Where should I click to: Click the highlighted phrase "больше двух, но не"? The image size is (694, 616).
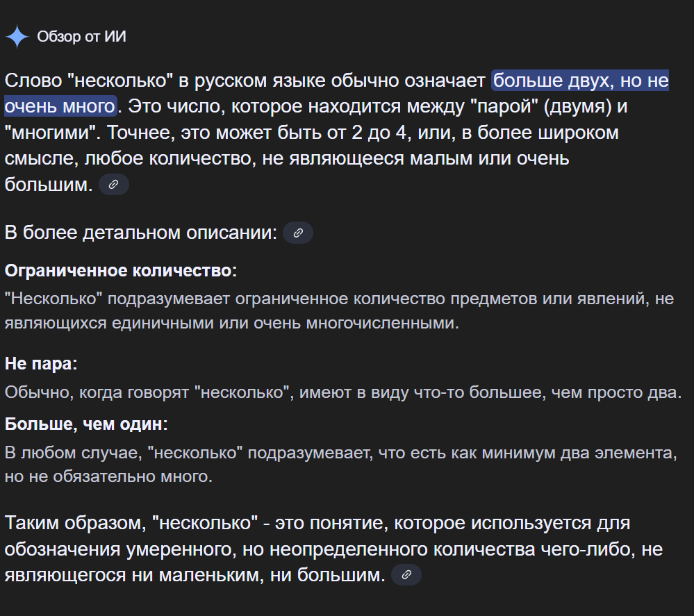pos(581,81)
